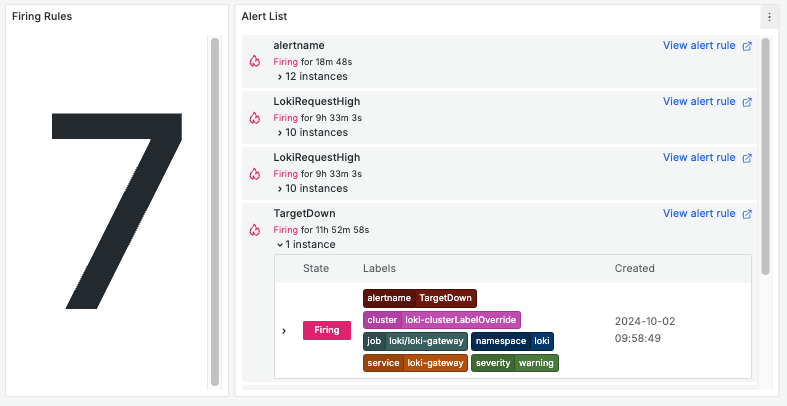
Task: Click the severity warning label tag
Action: [515, 363]
